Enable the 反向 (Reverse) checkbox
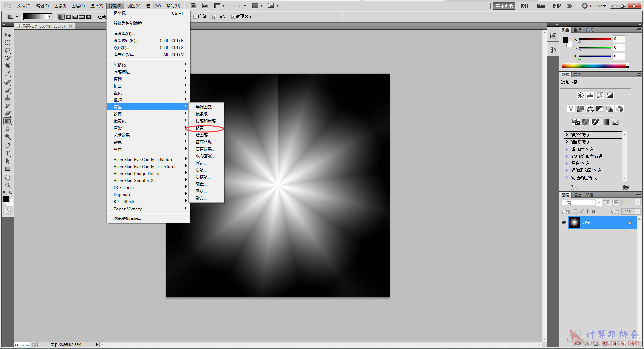Viewport: 644px width, 349px height. [195, 17]
